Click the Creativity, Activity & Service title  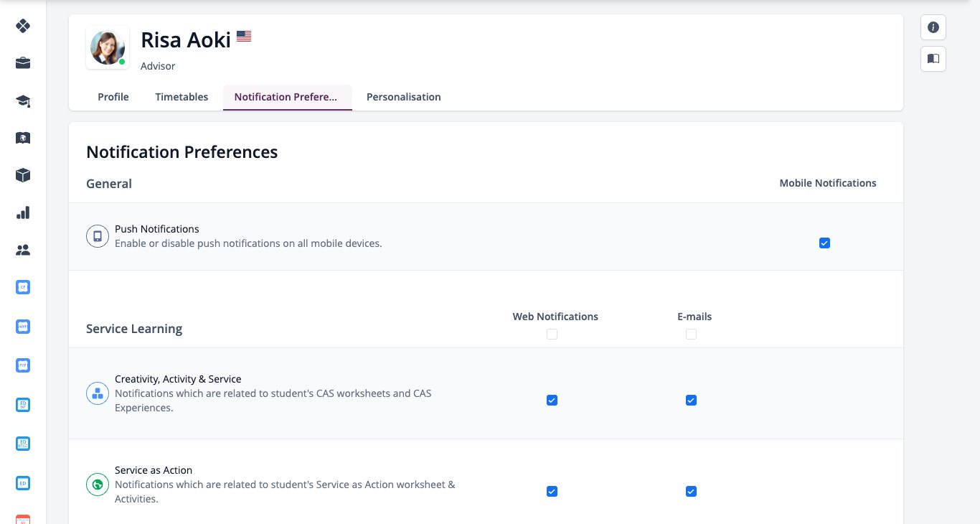tap(178, 379)
